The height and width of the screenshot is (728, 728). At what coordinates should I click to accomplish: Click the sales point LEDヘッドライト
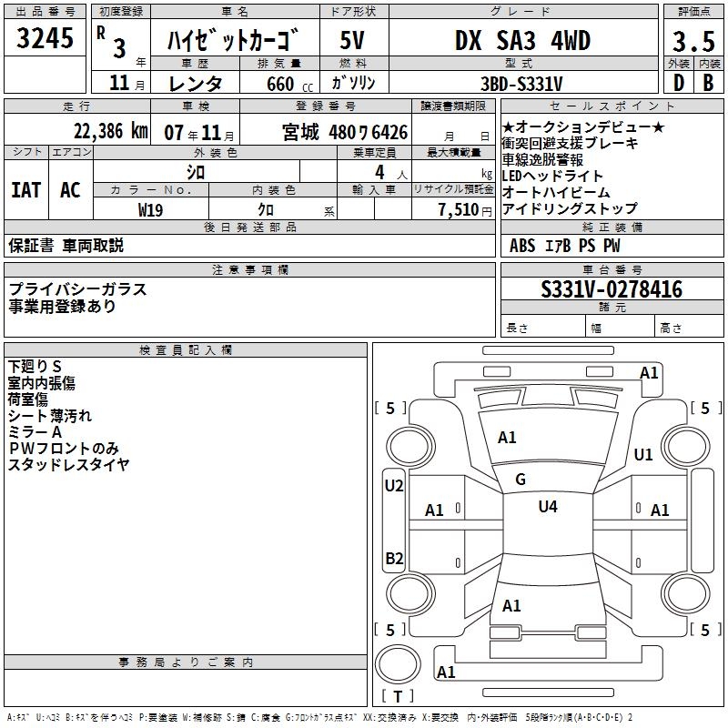(x=552, y=176)
